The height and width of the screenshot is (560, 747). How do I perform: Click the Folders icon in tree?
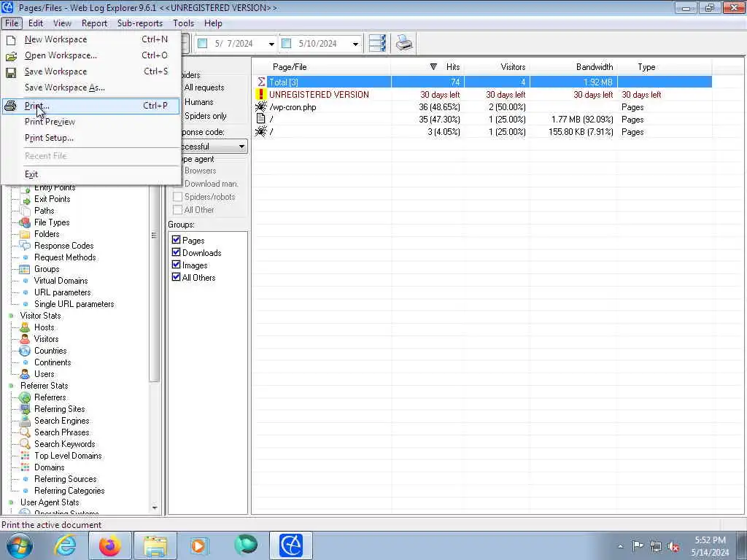point(25,234)
